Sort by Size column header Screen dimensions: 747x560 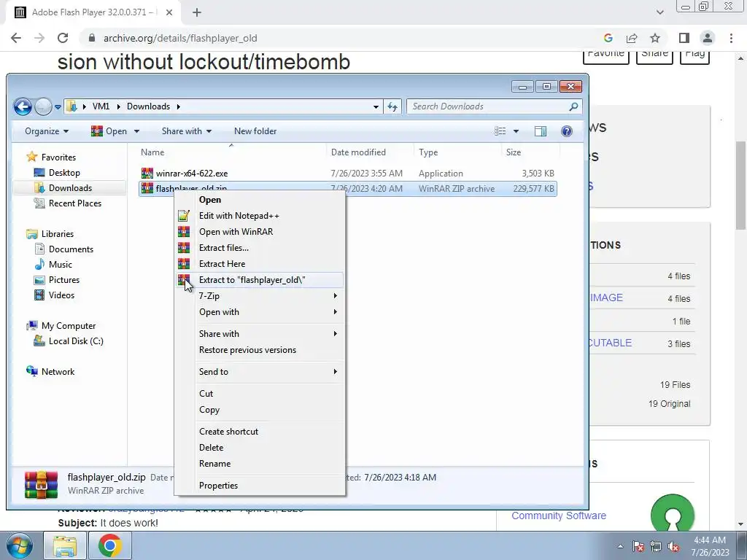530,152
